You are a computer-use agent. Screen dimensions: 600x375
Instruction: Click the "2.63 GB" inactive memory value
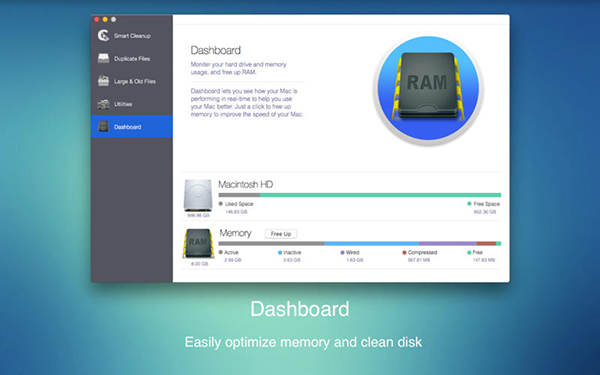tap(292, 260)
